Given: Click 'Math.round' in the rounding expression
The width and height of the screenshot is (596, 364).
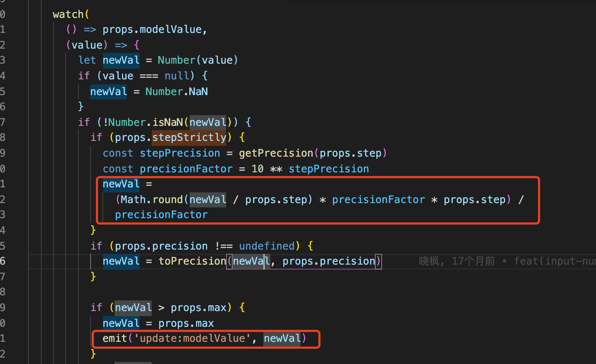Looking at the screenshot, I should coord(152,200).
